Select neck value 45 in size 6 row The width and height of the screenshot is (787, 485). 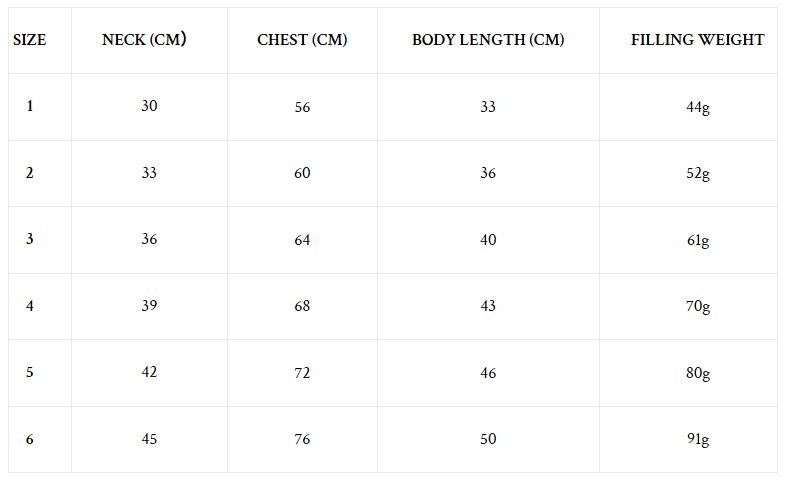(x=149, y=438)
